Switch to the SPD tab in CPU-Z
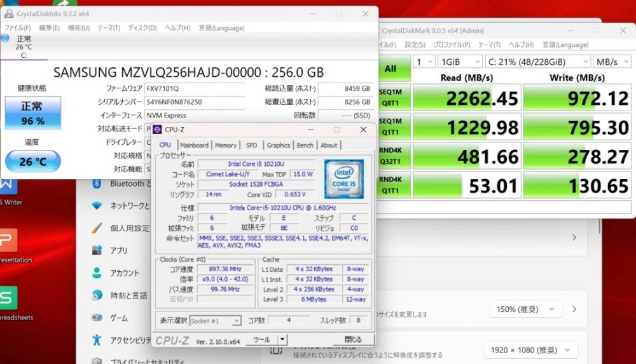 click(x=251, y=145)
